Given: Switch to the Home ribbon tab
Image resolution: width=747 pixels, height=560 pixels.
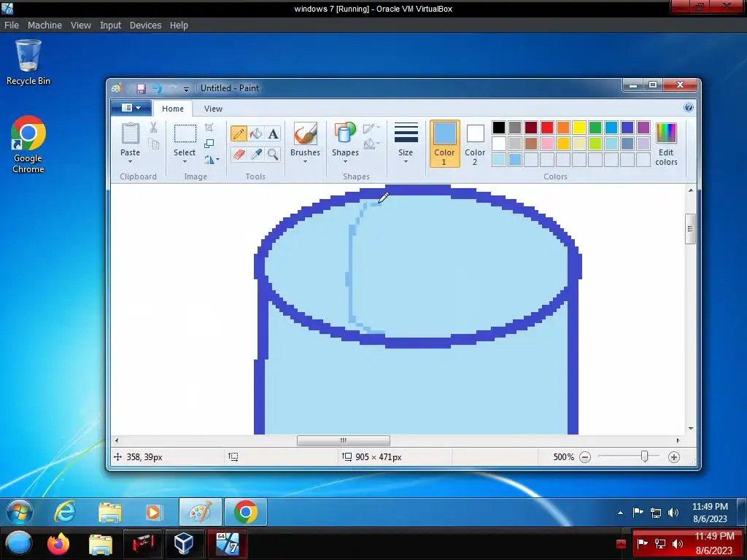Looking at the screenshot, I should coord(172,109).
